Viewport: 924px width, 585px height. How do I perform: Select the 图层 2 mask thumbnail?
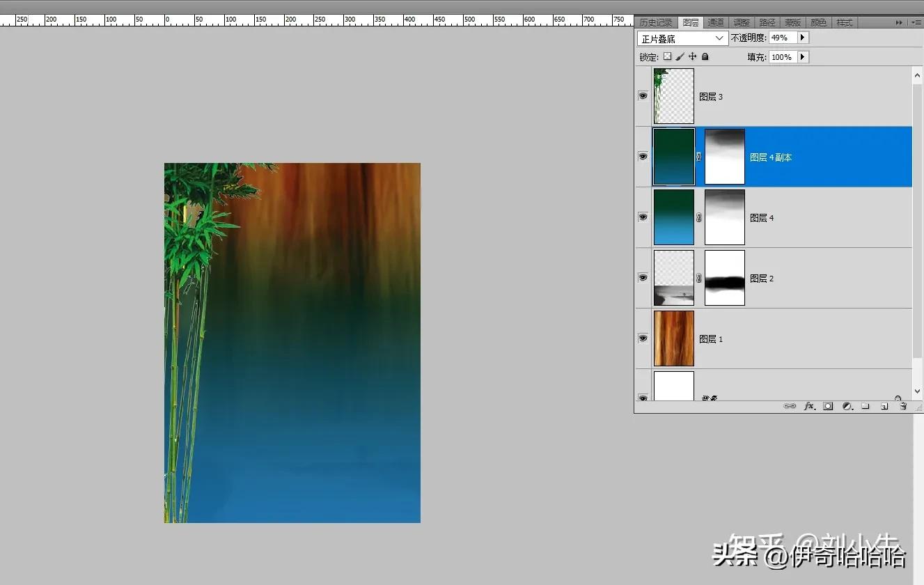(725, 278)
